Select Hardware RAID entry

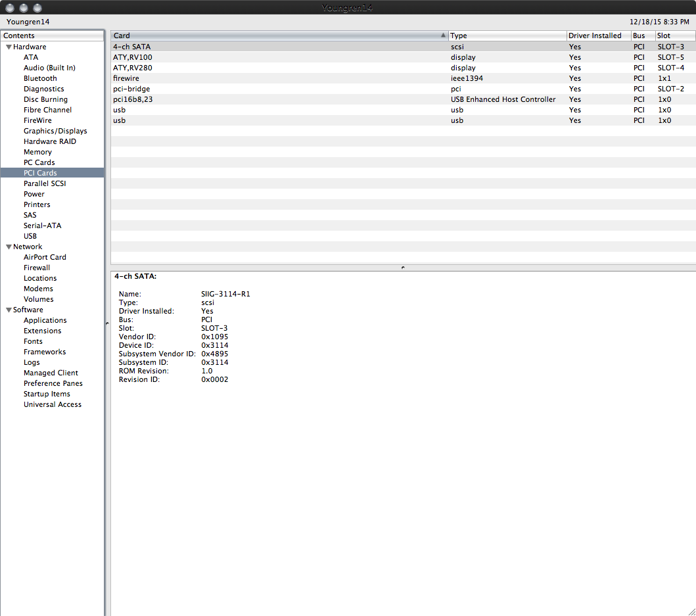(50, 141)
